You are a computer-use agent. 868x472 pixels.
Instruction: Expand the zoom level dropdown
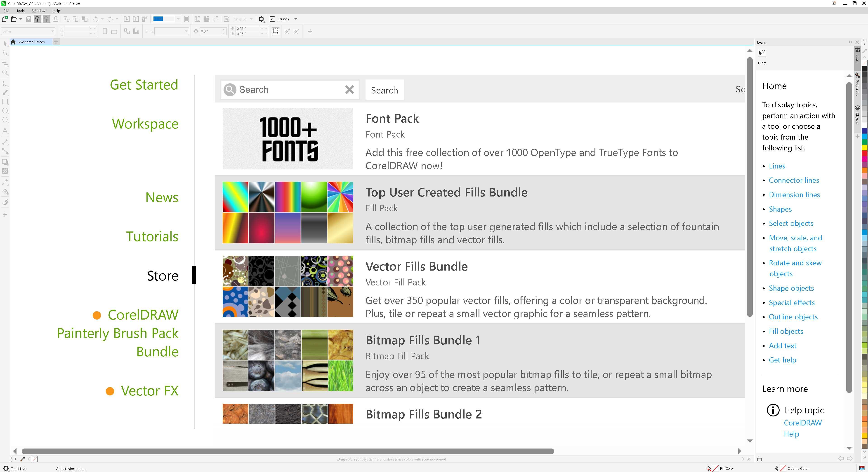pyautogui.click(x=178, y=19)
